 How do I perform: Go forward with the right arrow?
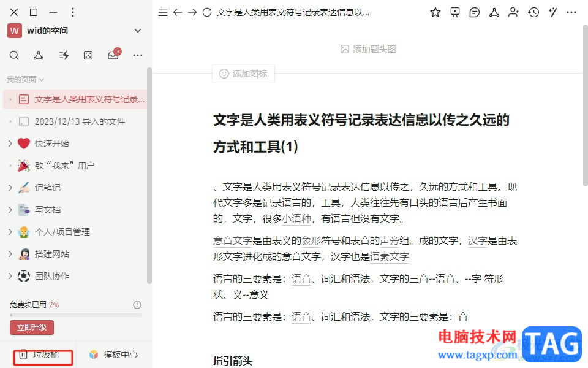[x=192, y=12]
